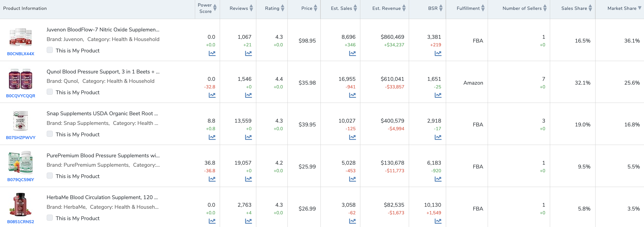Sort table by BSR column

tap(441, 8)
